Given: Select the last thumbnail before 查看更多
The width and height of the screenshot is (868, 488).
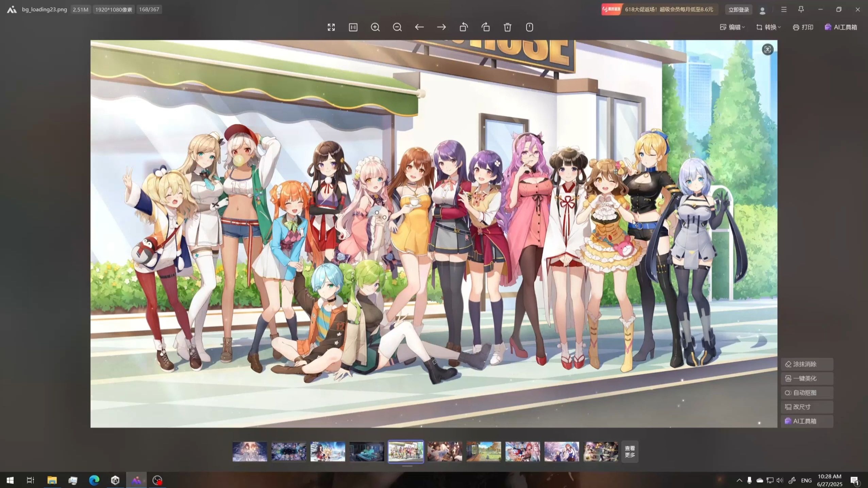Looking at the screenshot, I should tap(601, 452).
